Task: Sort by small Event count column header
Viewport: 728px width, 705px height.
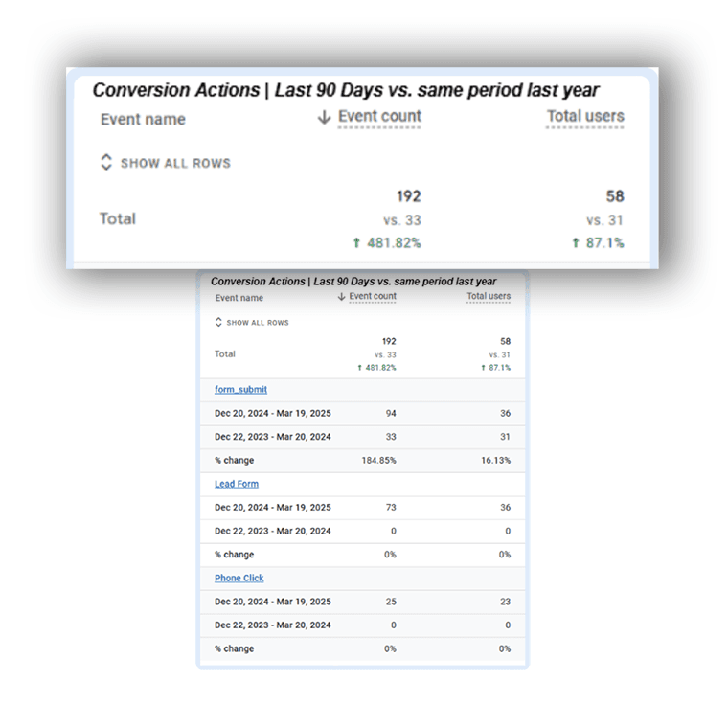Action: point(373,296)
